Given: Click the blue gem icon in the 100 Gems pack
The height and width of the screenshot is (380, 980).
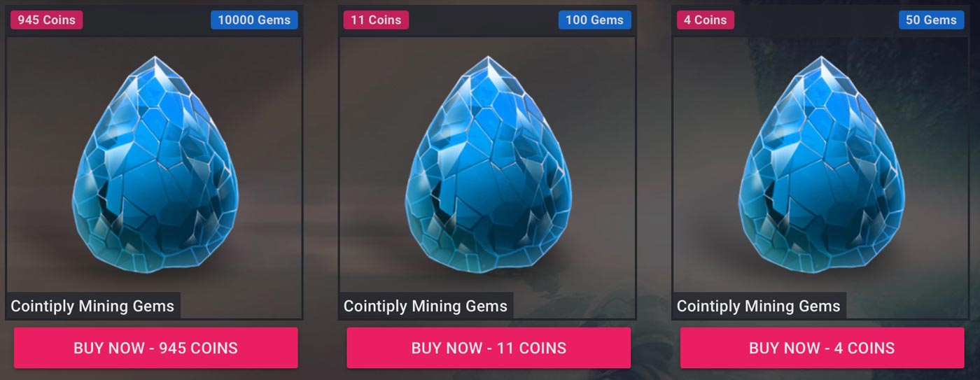Looking at the screenshot, I should (489, 164).
